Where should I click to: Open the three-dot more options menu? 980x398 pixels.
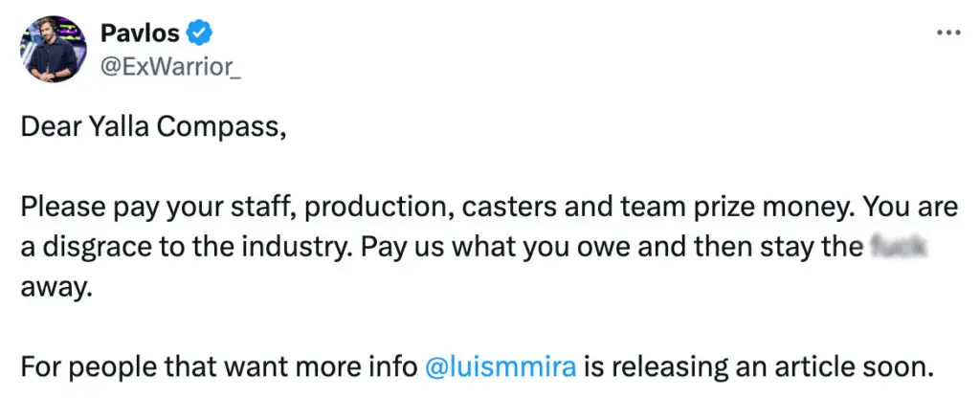click(x=947, y=33)
